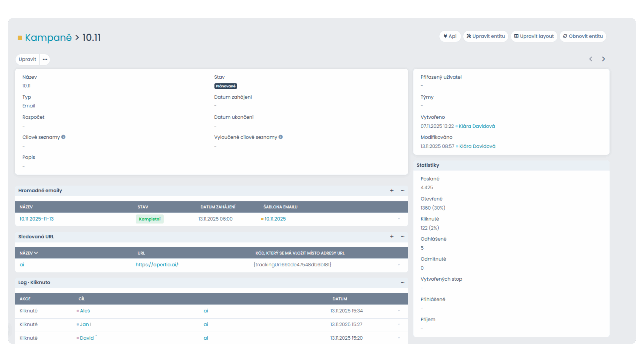Go to next record arrow
644x362 pixels.
pos(603,59)
